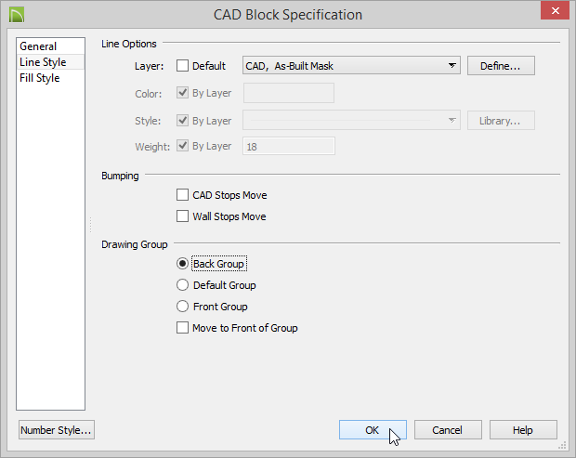This screenshot has height=458, width=576.
Task: Choose the Front Group radio option
Action: 182,306
